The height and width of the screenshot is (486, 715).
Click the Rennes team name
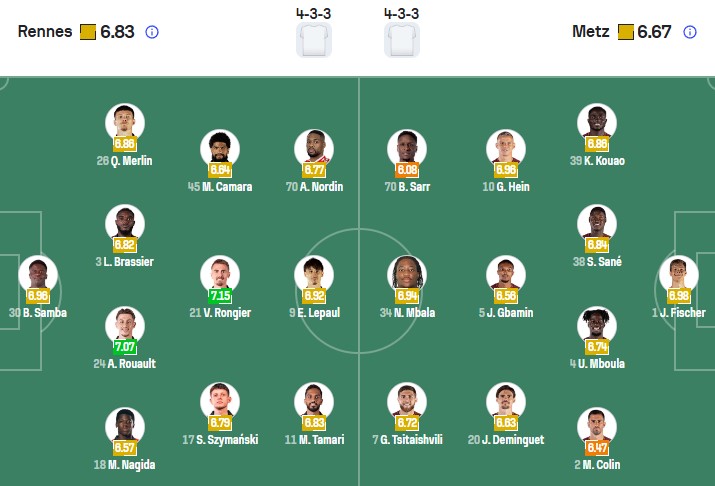(x=45, y=32)
